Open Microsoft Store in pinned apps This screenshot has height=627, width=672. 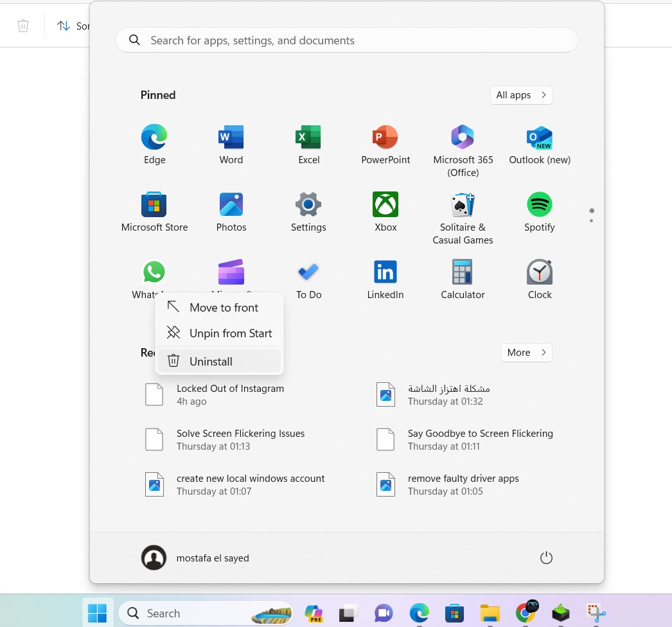(x=154, y=212)
